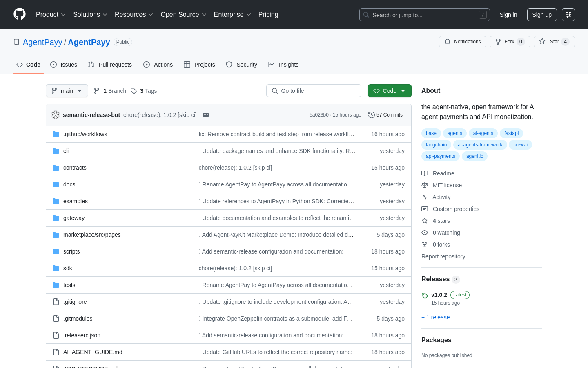The height and width of the screenshot is (368, 588).
Task: Click the command palette icon in header
Action: coord(568,15)
